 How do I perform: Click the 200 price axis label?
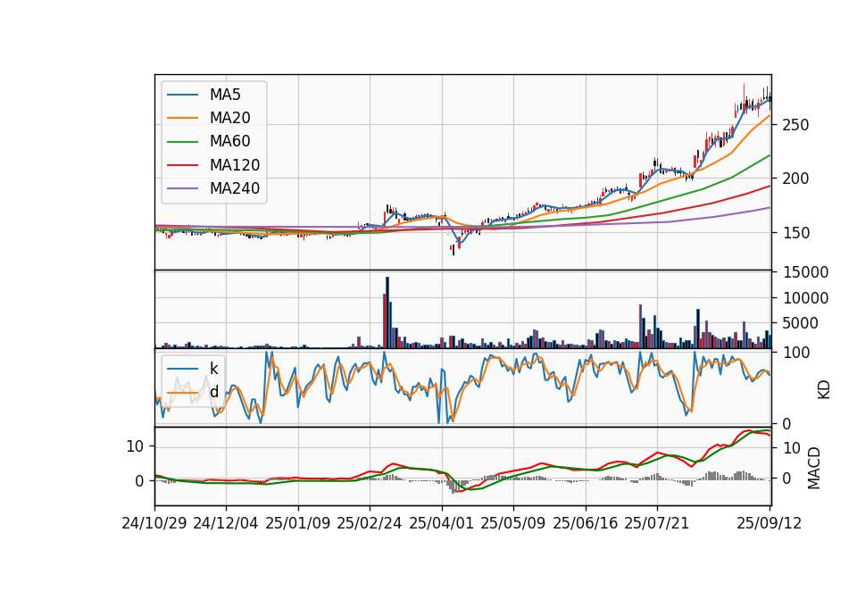click(x=795, y=179)
